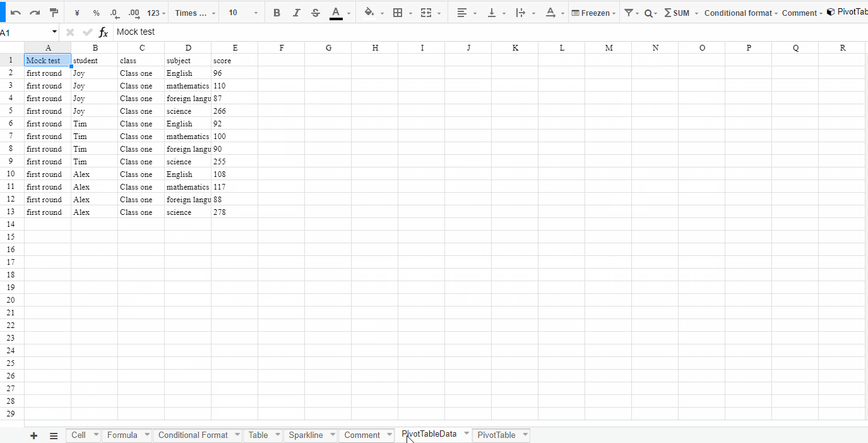
Task: Apply currency format with yen icon
Action: tap(77, 13)
